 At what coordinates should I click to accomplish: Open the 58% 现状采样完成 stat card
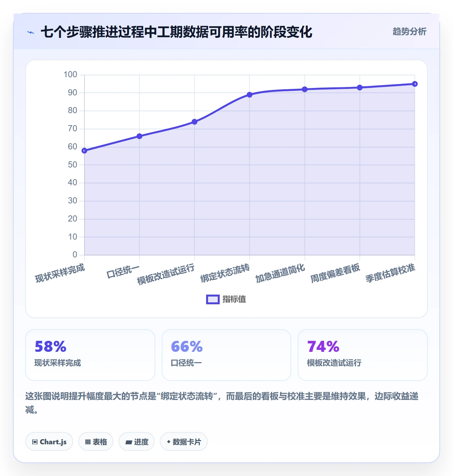click(90, 355)
